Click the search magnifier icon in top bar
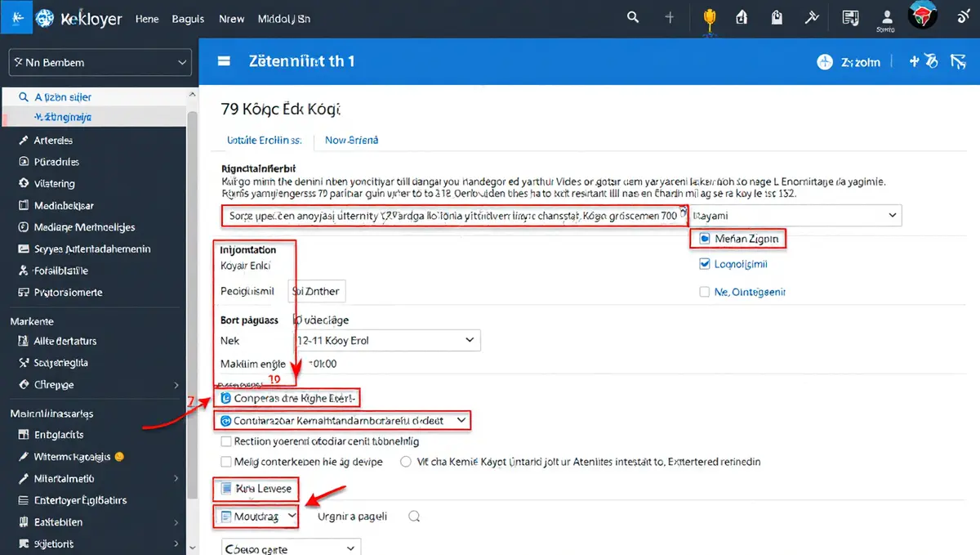 [x=633, y=17]
